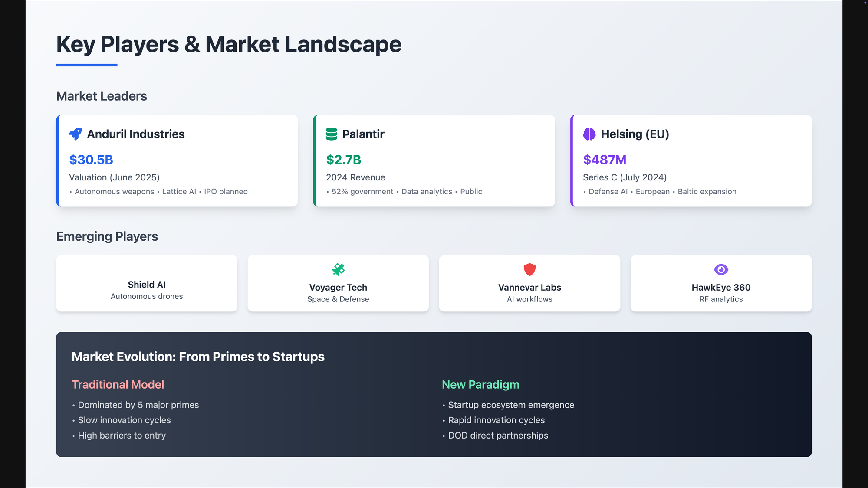The height and width of the screenshot is (488, 868).
Task: Click the purple eye icon above HawkEye 360
Action: pos(721,269)
